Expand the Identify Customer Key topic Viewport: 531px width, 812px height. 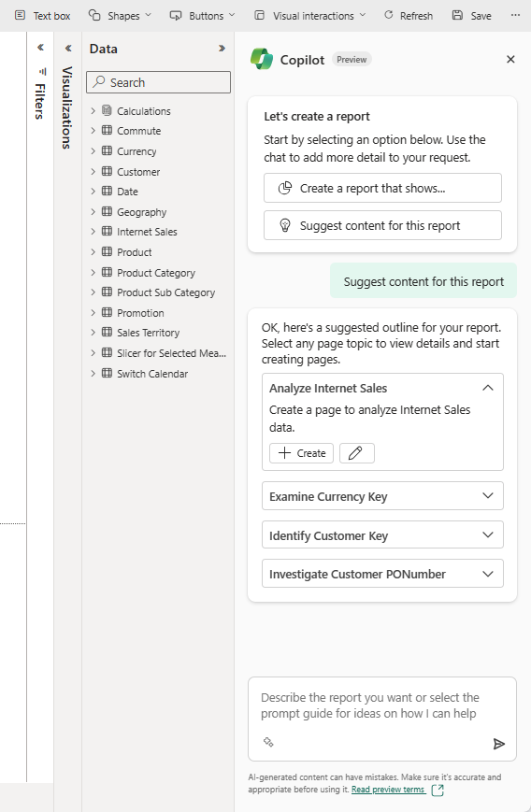[383, 534]
